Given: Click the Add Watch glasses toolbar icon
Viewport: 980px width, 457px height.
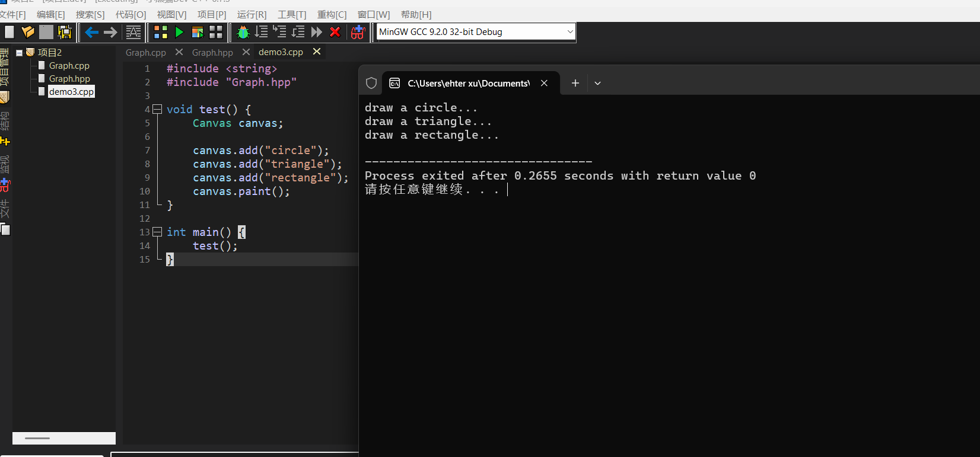Looking at the screenshot, I should [358, 32].
